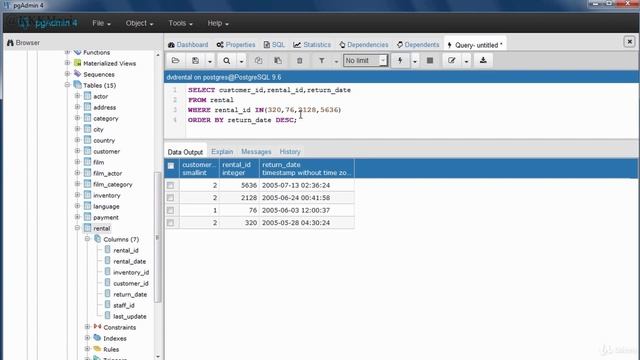Check the row checkbox for rental_id 2128

(171, 198)
